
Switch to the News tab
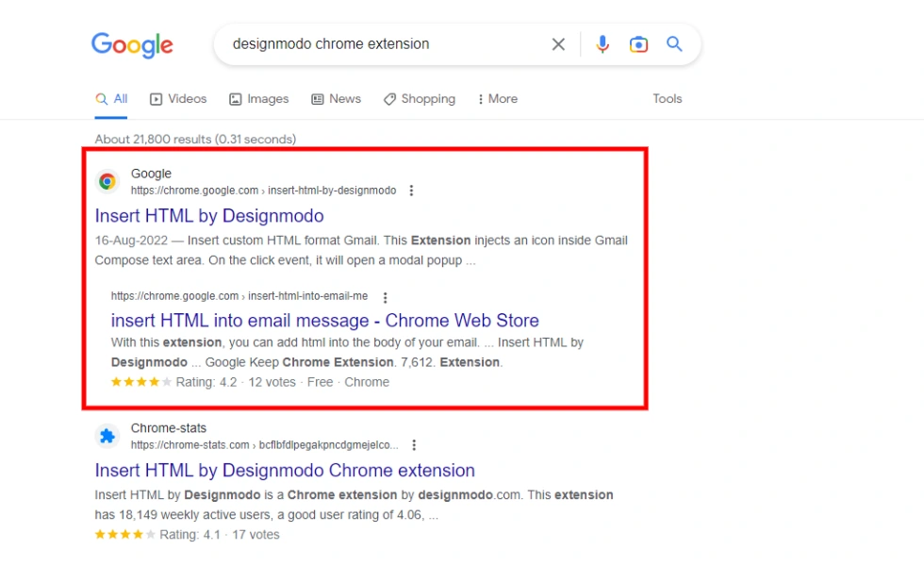[x=336, y=99]
